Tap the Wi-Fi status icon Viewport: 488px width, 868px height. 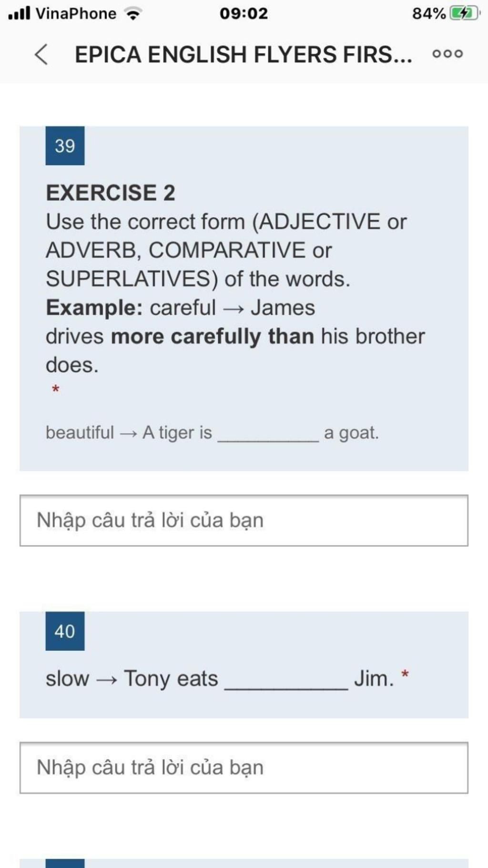133,13
